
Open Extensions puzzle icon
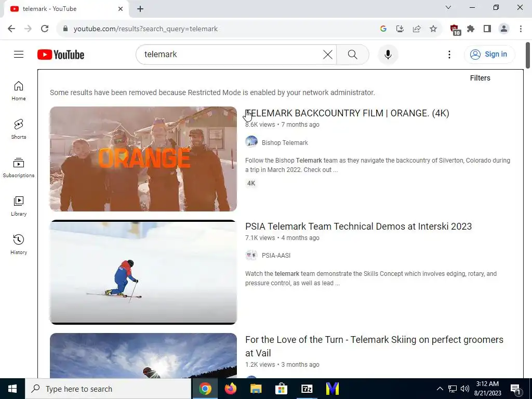click(x=471, y=29)
